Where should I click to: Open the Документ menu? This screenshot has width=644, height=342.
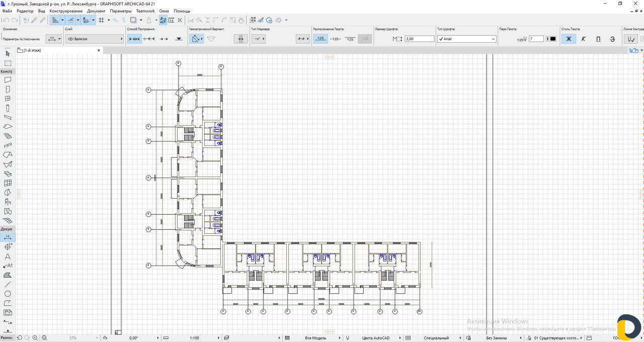point(96,11)
